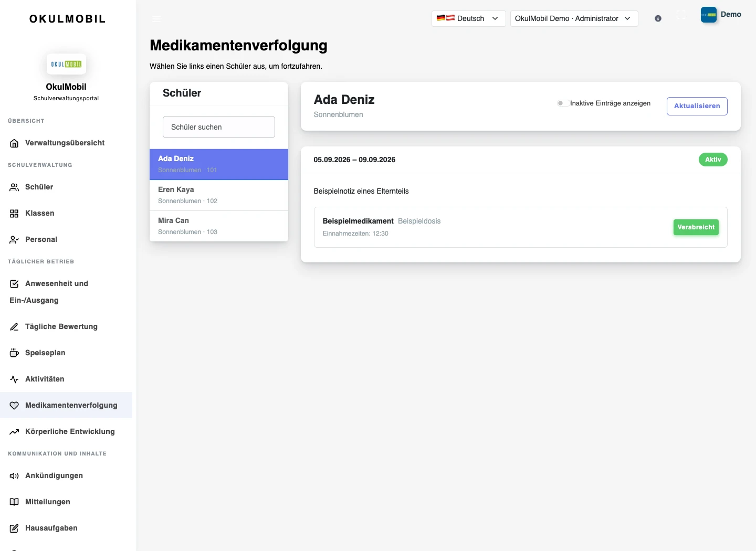Click the date range 05.09.2026 – 09.09.2026
The width and height of the screenshot is (756, 551).
click(x=354, y=160)
